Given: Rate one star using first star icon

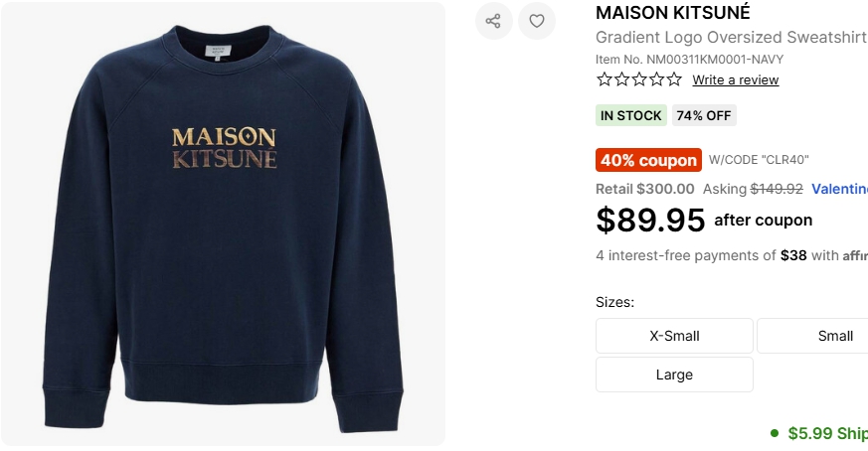Looking at the screenshot, I should (x=605, y=79).
